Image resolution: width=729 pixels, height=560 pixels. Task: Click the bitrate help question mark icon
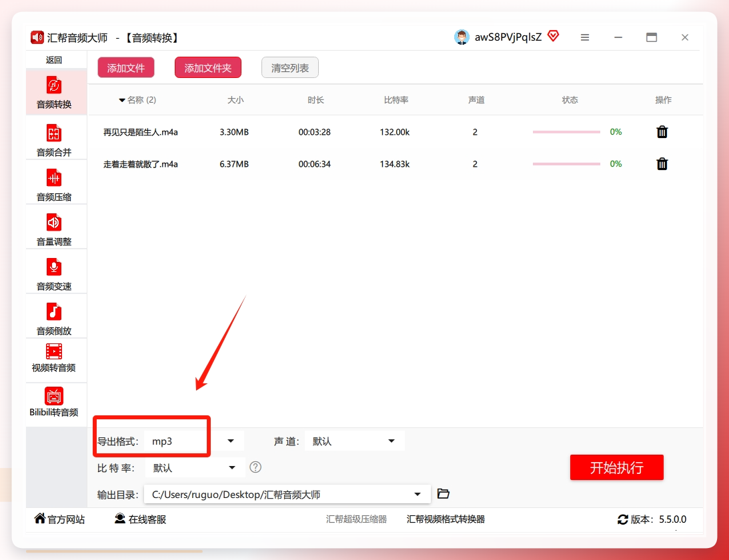[255, 467]
